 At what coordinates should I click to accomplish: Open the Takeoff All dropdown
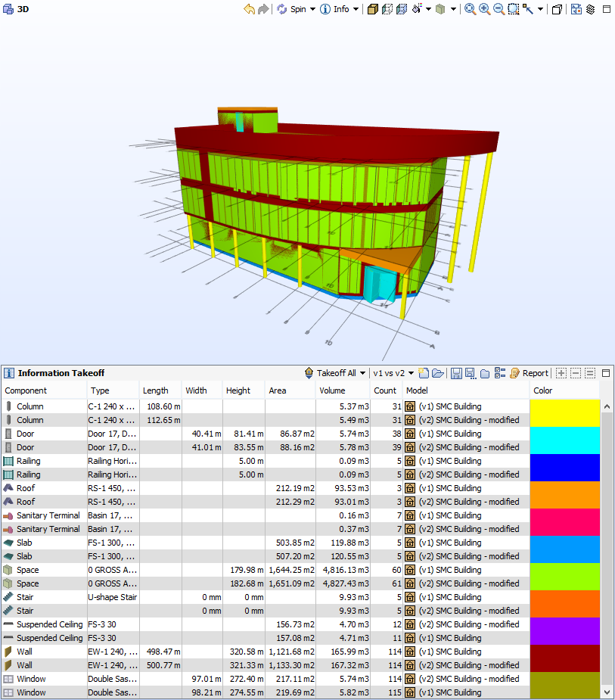point(335,373)
